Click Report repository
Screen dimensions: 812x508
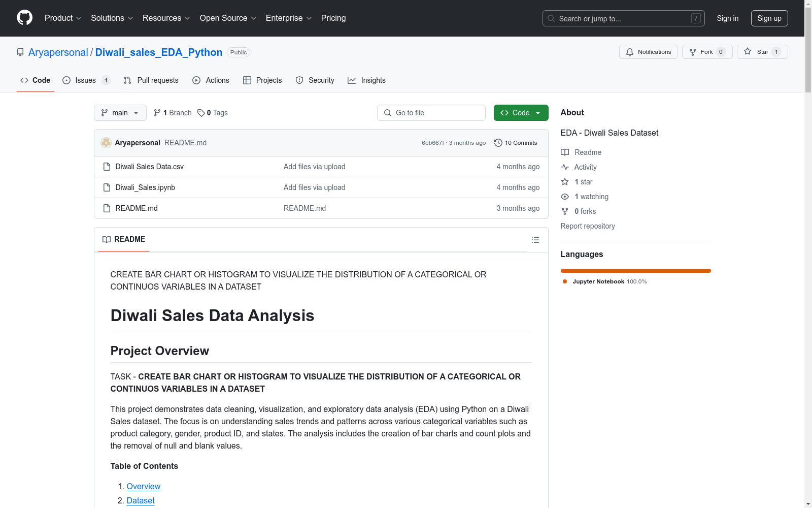(x=588, y=226)
